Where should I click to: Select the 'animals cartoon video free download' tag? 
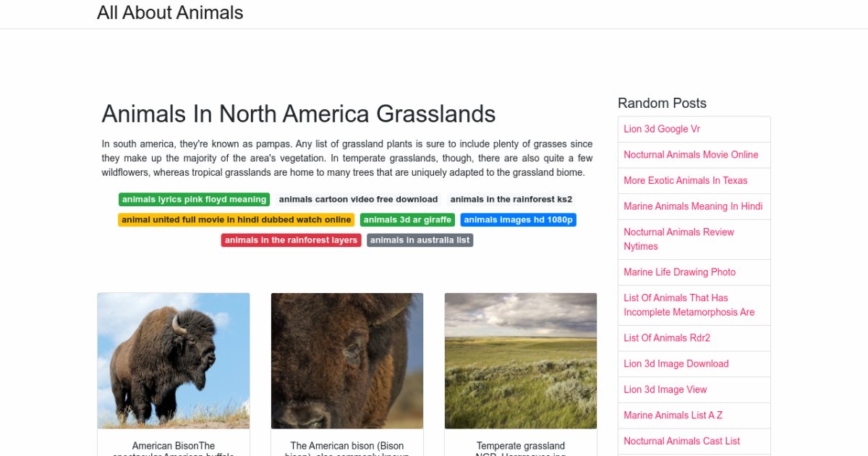coord(358,199)
